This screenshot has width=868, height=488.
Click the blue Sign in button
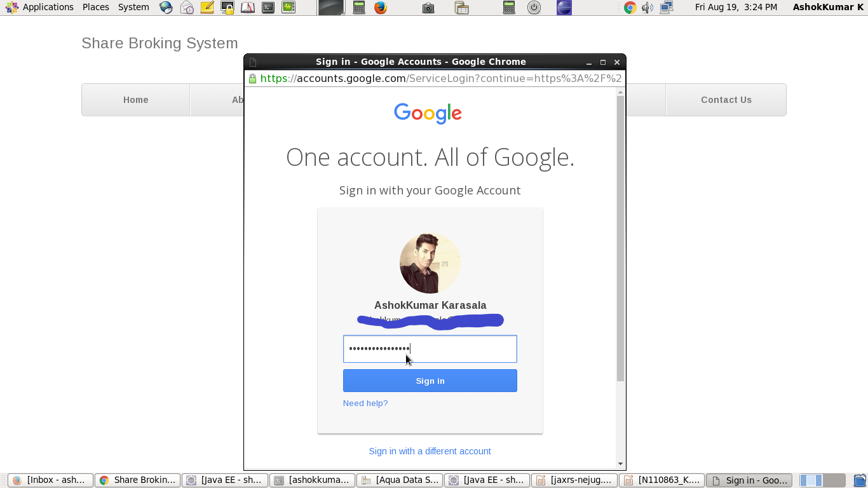[430, 381]
